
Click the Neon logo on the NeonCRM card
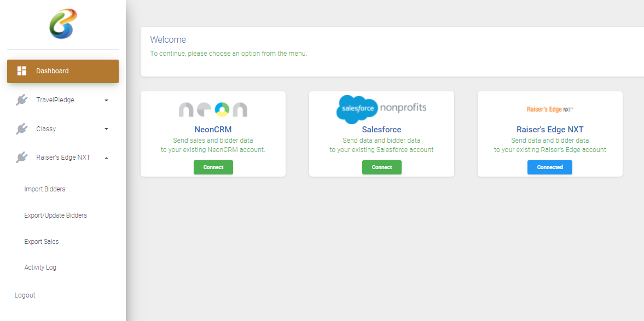(x=213, y=109)
